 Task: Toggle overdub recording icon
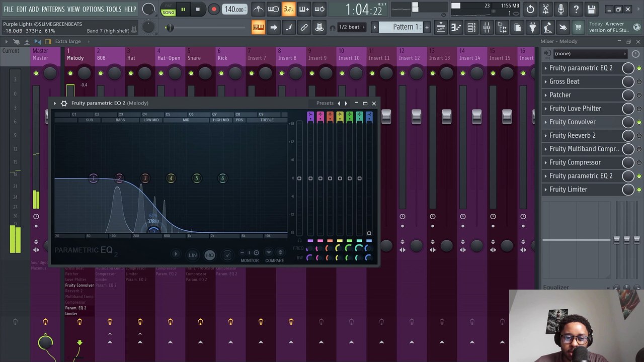click(x=304, y=9)
